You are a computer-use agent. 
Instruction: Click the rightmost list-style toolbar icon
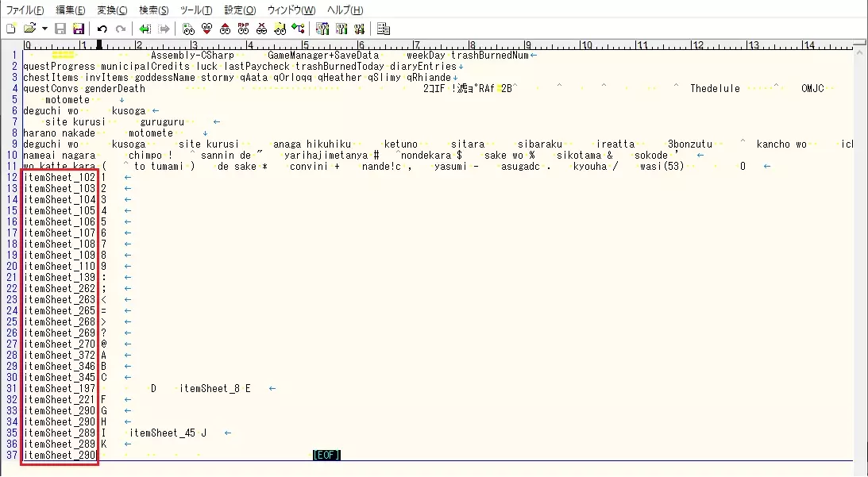click(383, 29)
